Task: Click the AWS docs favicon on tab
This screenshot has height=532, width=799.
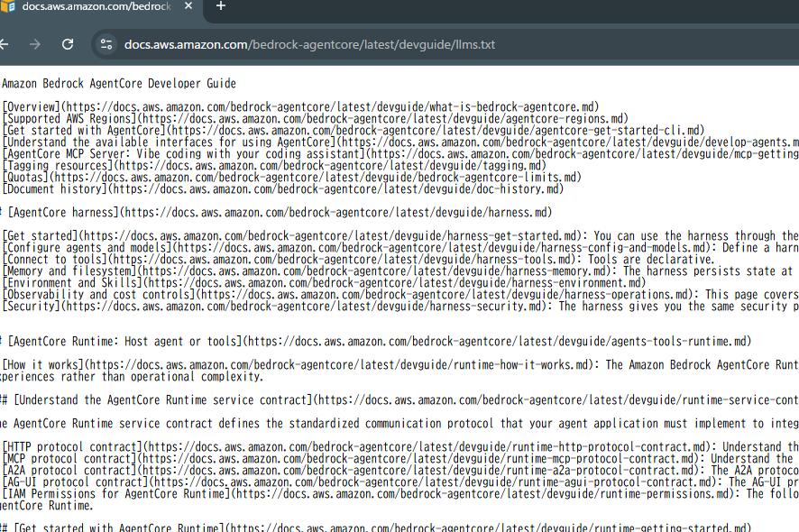Action: [7, 6]
